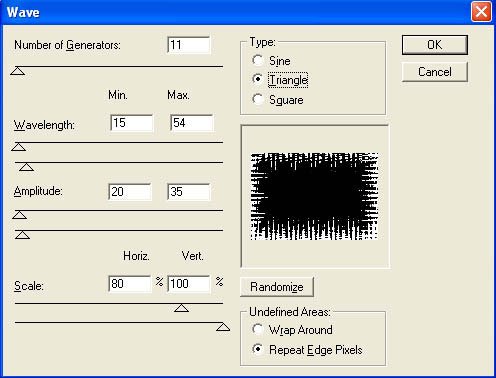
Task: Click the wave effect preview thumbnail
Action: 314,196
